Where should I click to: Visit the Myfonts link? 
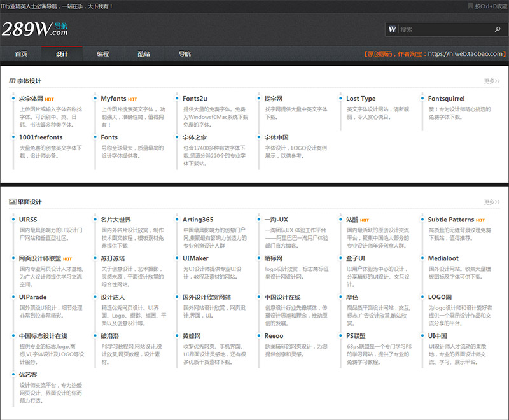point(113,99)
